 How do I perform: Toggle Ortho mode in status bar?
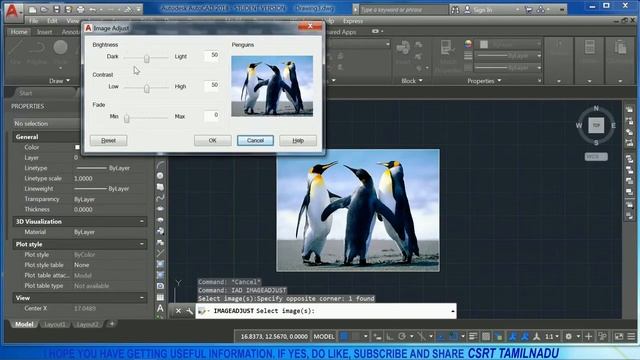pyautogui.click(x=390, y=336)
